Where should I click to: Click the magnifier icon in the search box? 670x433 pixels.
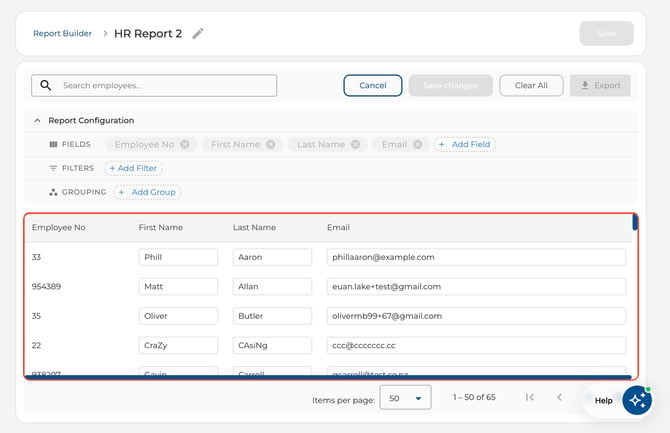(x=46, y=85)
